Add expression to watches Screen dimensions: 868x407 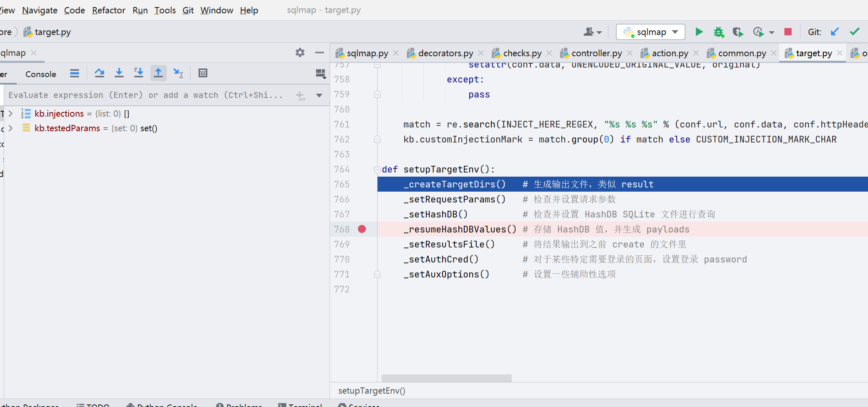click(300, 95)
